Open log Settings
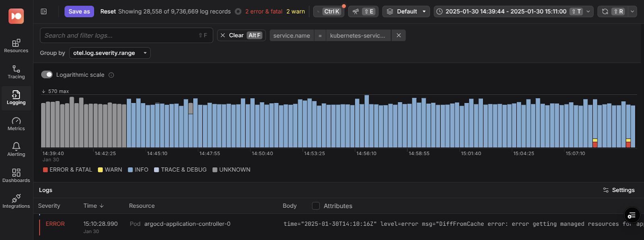The height and width of the screenshot is (240, 644). [619, 190]
